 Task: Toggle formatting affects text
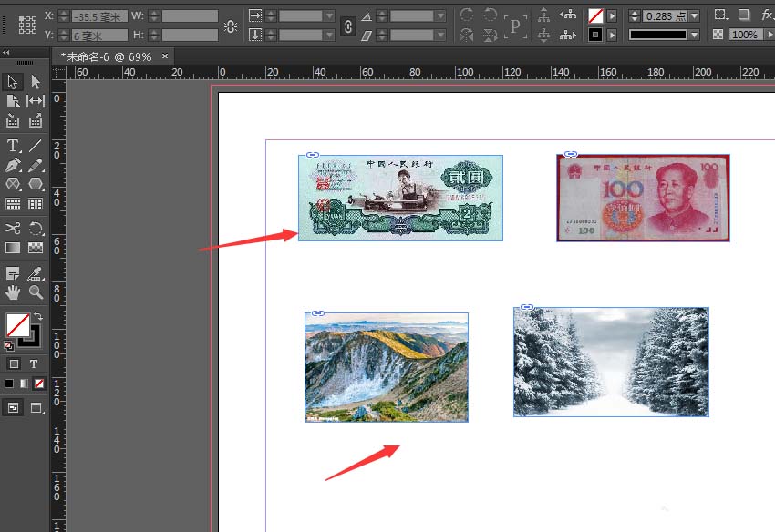click(x=33, y=364)
